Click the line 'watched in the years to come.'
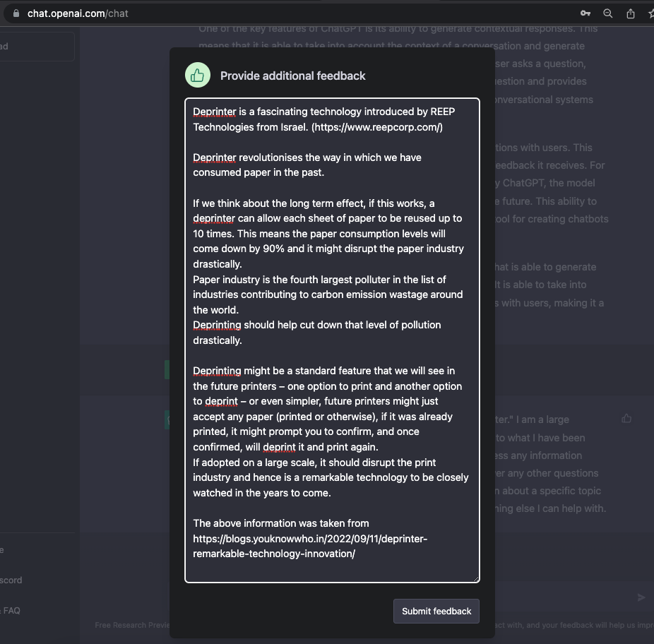 [261, 493]
